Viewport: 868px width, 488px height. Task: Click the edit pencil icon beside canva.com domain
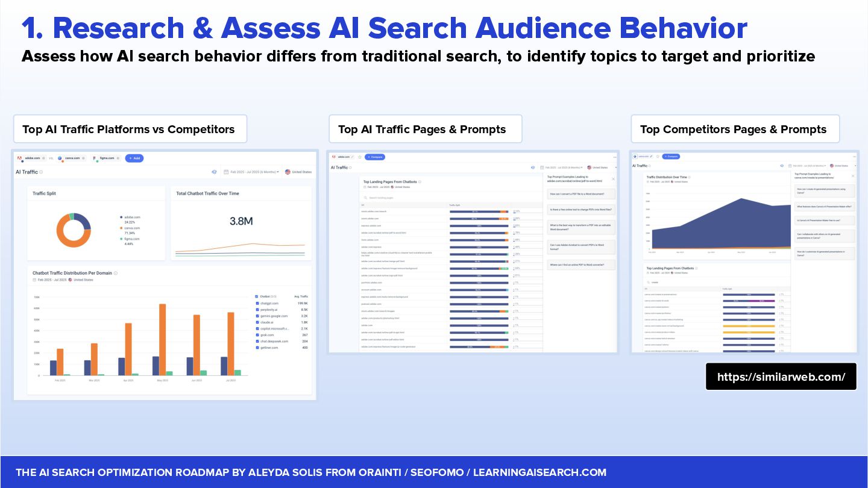click(x=651, y=157)
